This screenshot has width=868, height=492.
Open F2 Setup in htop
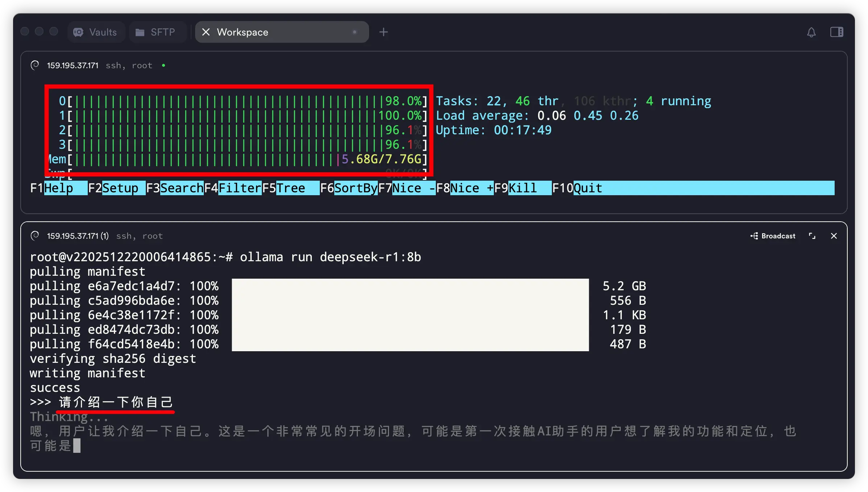click(x=120, y=188)
